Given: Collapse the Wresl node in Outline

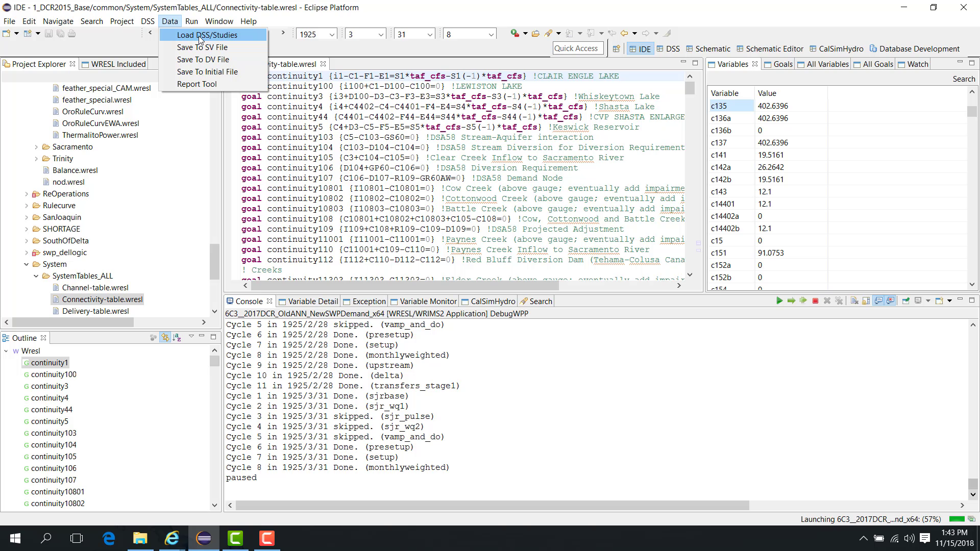Looking at the screenshot, I should pos(6,351).
